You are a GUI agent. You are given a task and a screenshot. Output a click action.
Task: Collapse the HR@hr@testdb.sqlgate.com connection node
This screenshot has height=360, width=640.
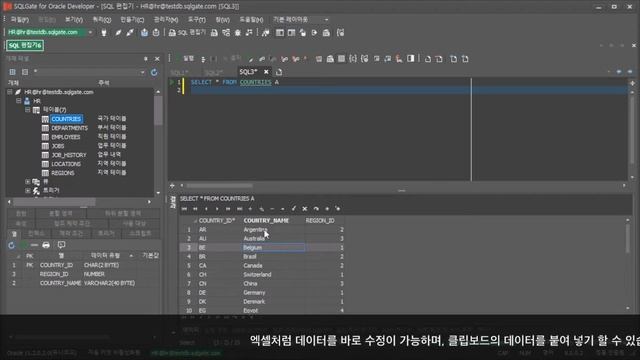pos(9,92)
